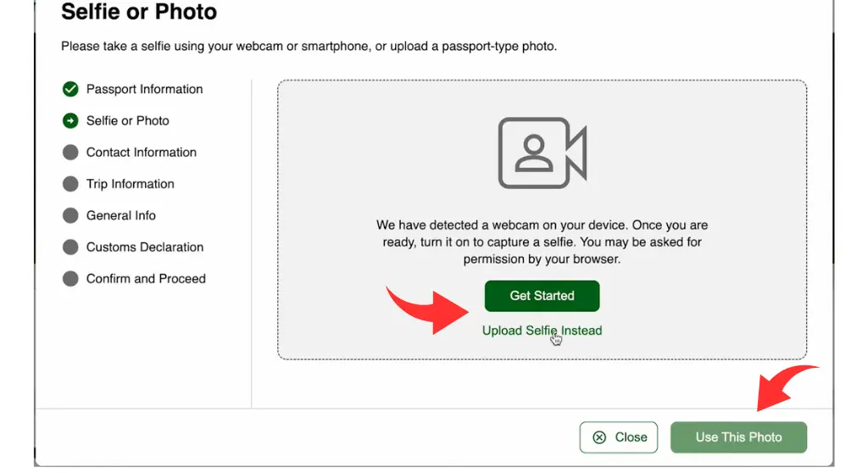This screenshot has width=868, height=473.
Task: Click the X icon inside the Close button
Action: pyautogui.click(x=599, y=437)
